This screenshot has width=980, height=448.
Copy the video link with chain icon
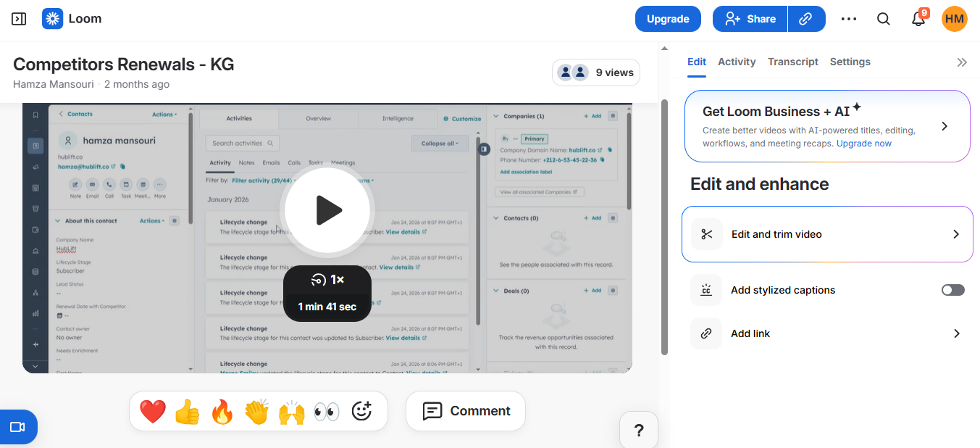tap(806, 19)
